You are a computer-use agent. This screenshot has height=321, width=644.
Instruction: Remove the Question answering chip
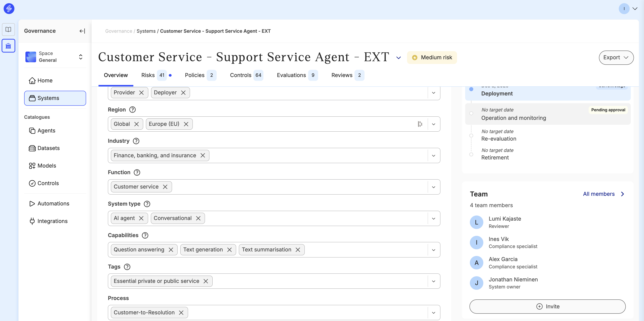[171, 250]
